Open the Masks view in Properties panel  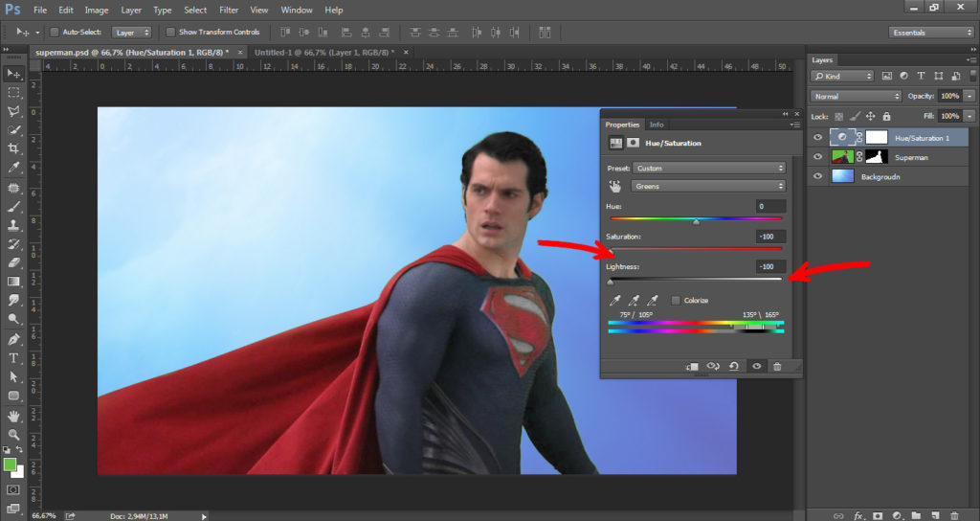(634, 143)
